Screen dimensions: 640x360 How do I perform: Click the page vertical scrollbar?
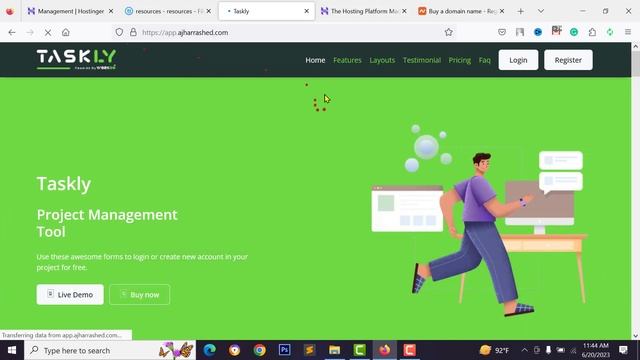(x=635, y=63)
